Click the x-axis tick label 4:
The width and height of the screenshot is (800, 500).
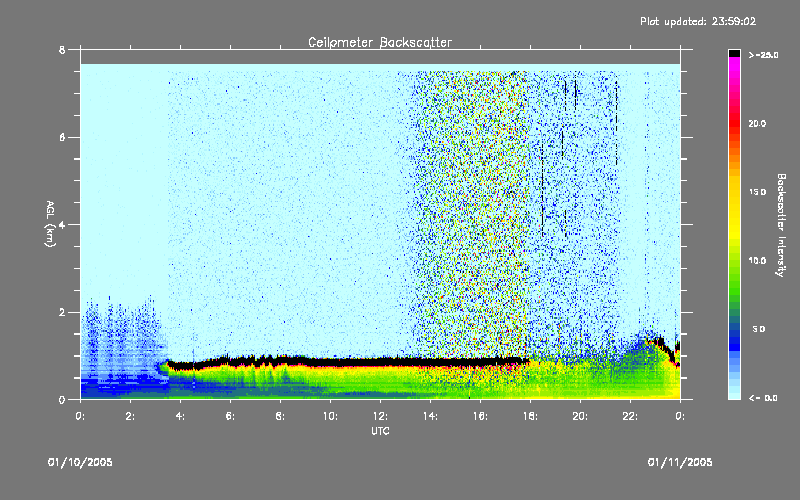click(180, 416)
